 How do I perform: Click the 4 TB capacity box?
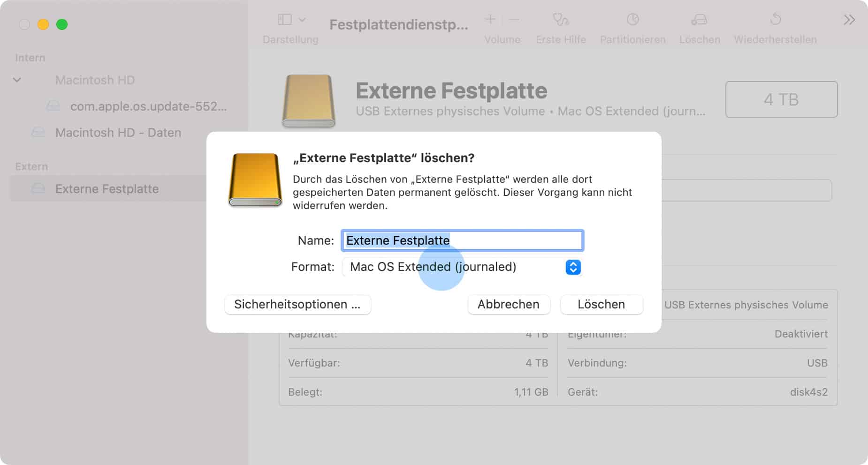click(x=781, y=99)
